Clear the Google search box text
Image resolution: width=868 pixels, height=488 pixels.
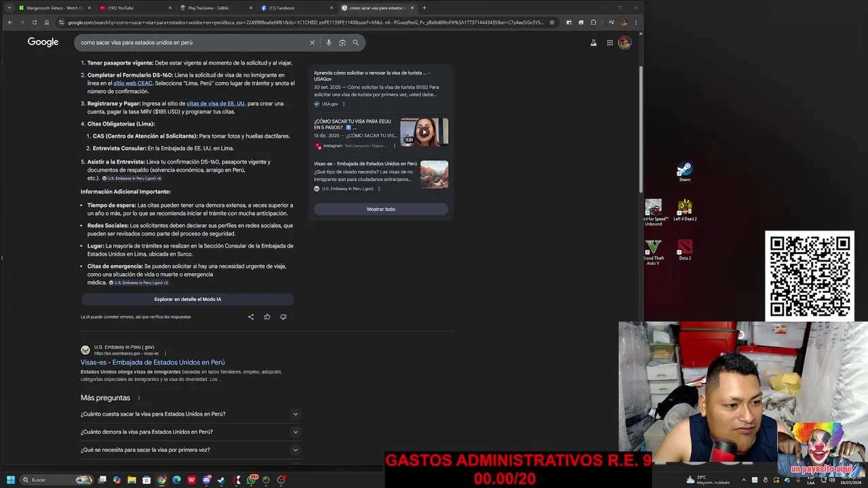(x=312, y=43)
